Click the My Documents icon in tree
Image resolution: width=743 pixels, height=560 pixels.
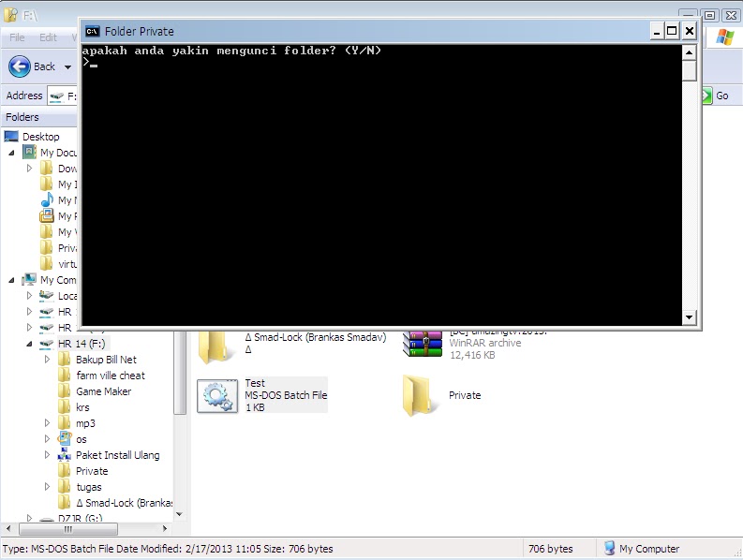coord(29,153)
